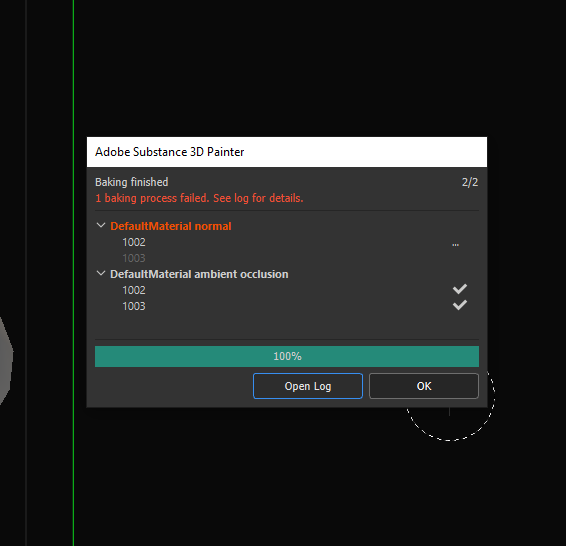Select greyed tile 1003 under normal
Image resolution: width=566 pixels, height=546 pixels.
click(x=134, y=258)
